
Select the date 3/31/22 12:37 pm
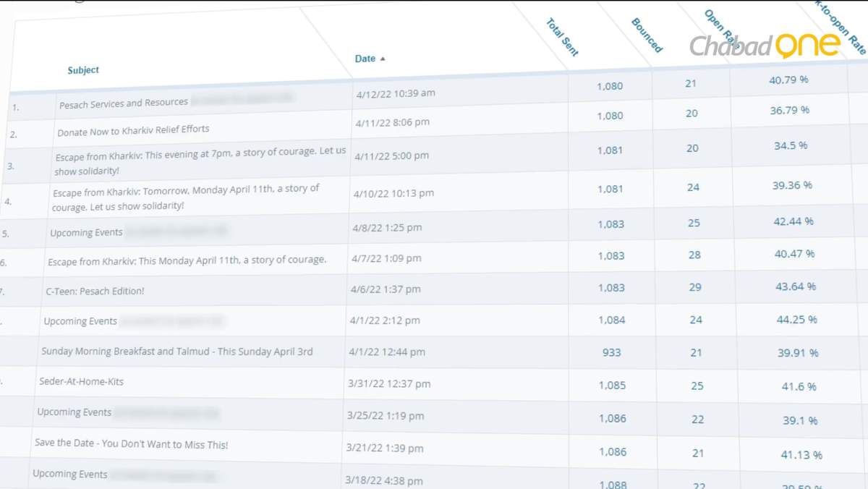(x=389, y=384)
